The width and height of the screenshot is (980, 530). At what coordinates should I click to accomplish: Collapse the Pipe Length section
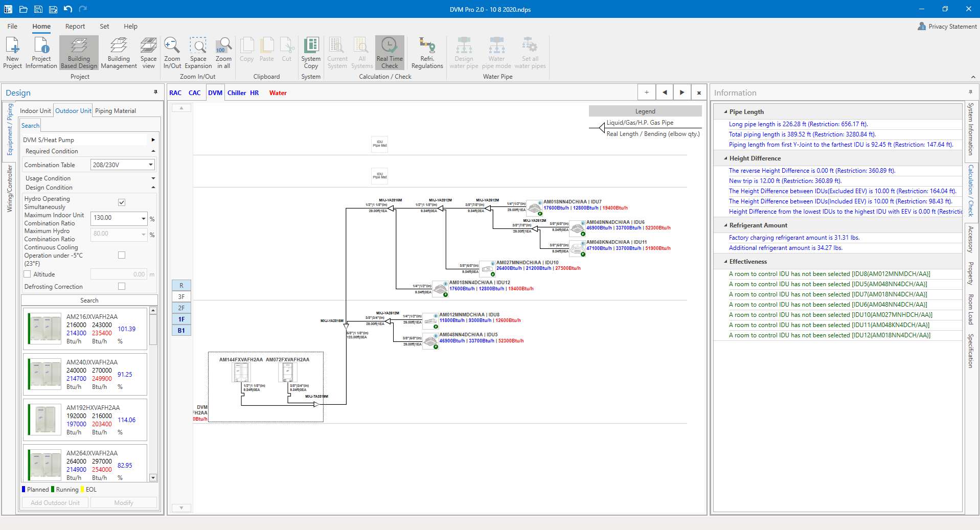725,112
